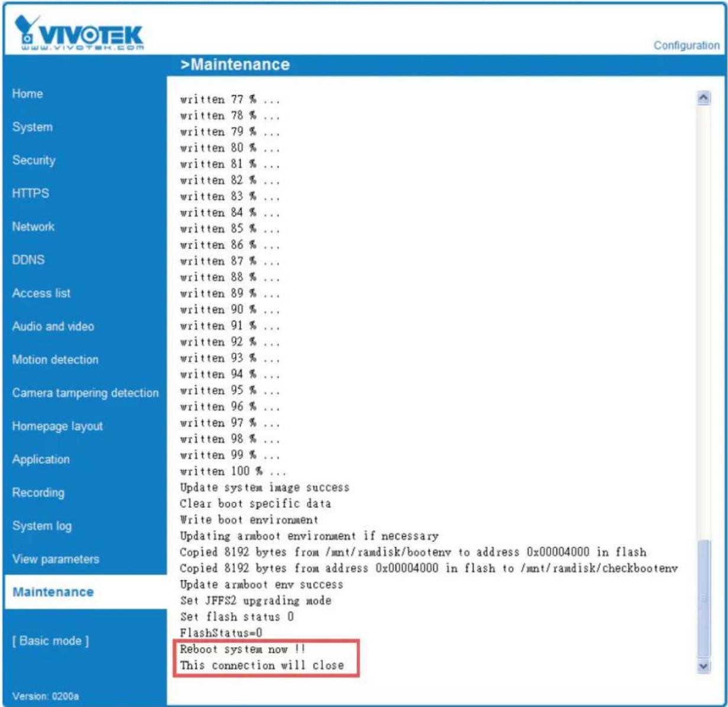Screen dimensions: 728x707
Task: Go to Security settings
Action: coord(34,160)
